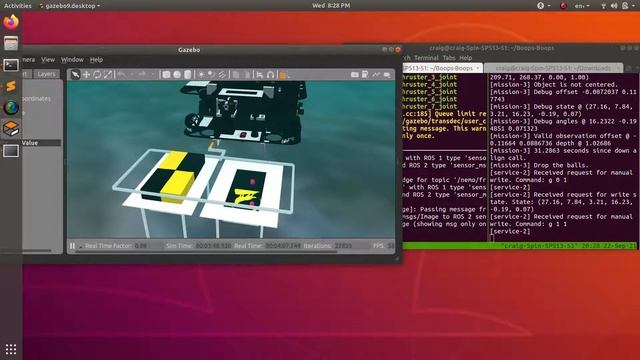Open the globe application in the dock
The image size is (640, 360).
[x=11, y=108]
